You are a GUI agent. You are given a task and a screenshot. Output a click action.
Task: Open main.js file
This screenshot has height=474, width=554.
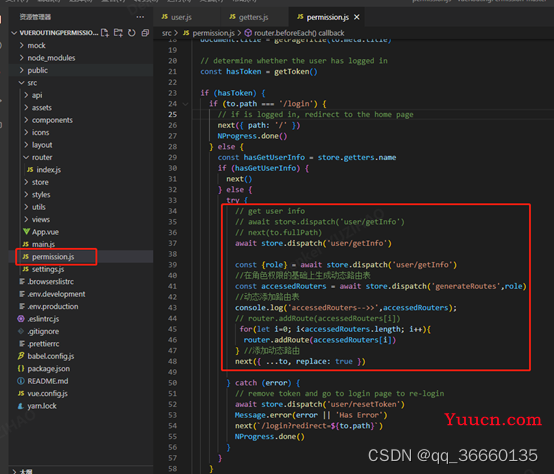pos(43,244)
